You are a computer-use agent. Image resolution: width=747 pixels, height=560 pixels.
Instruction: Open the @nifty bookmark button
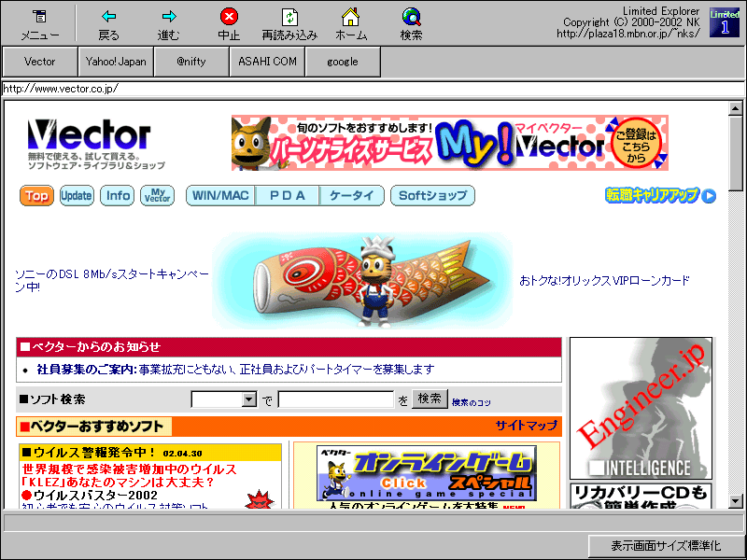(191, 62)
